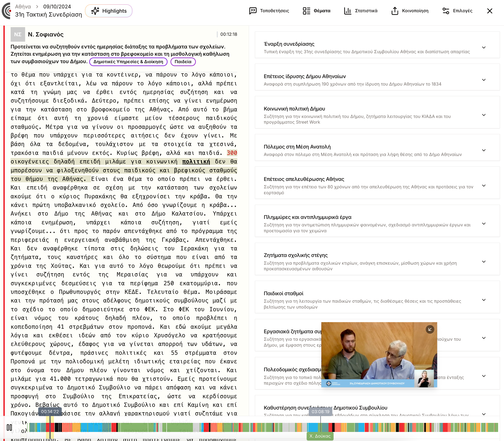Expand the Έναρξη συνεδρίασης topic
This screenshot has width=504, height=441.
click(x=484, y=48)
